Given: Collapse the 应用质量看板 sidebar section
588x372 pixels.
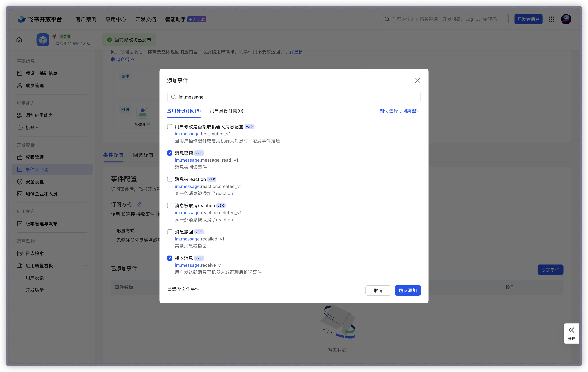Looking at the screenshot, I should 86,265.
